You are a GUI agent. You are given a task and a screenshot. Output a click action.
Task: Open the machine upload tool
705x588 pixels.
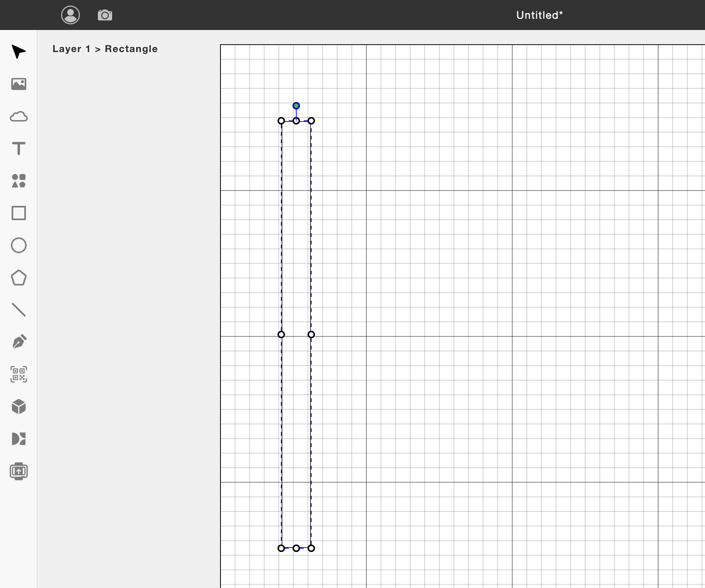click(18, 471)
